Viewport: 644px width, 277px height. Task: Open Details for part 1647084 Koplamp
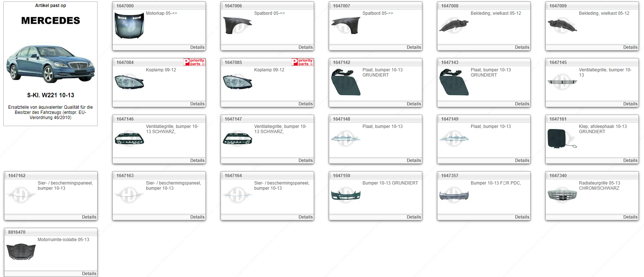[197, 104]
